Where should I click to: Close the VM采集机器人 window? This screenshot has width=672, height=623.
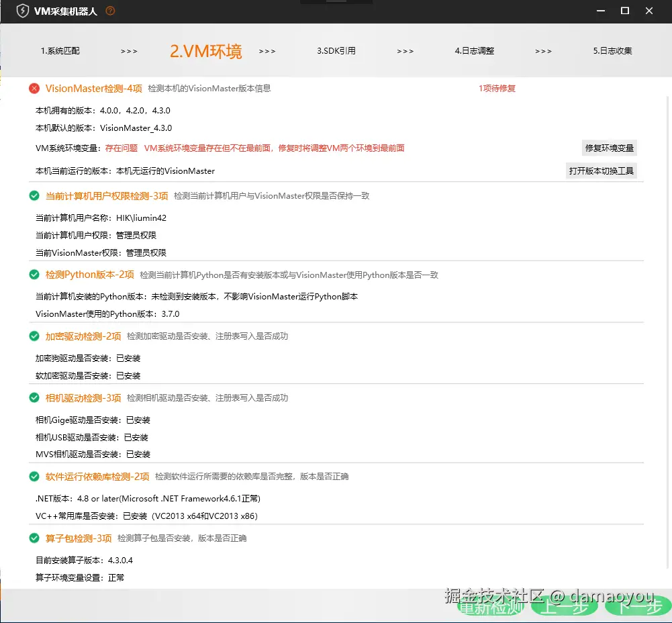click(x=649, y=11)
